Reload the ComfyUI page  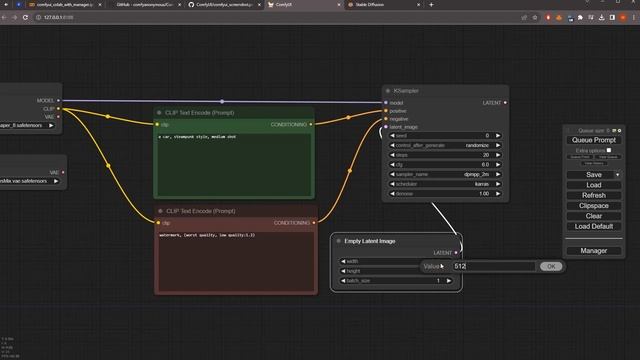coord(25,18)
